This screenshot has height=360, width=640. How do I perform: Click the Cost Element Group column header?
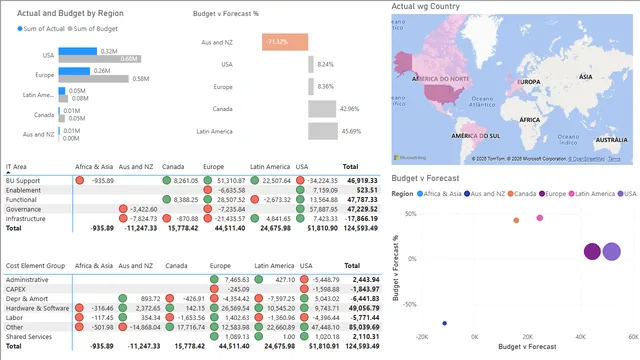click(x=35, y=266)
